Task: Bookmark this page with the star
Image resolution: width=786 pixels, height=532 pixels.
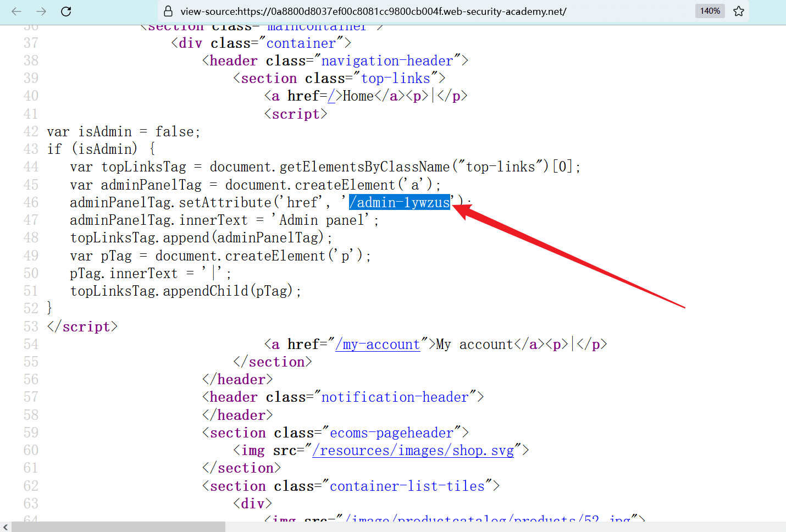Action: (739, 11)
